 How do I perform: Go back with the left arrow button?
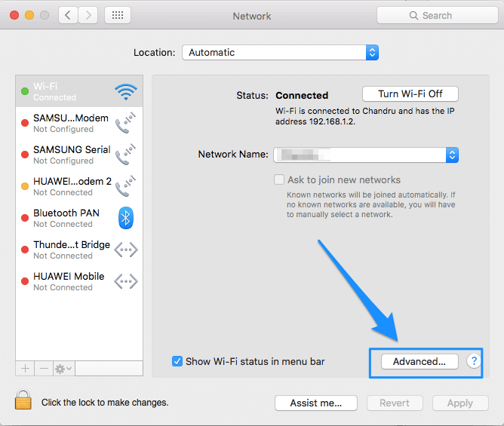[68, 15]
